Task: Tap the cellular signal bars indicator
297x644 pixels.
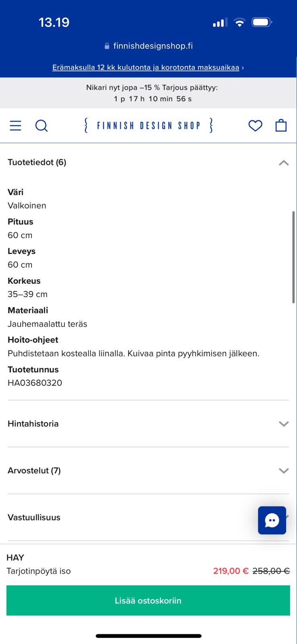Action: tap(219, 23)
